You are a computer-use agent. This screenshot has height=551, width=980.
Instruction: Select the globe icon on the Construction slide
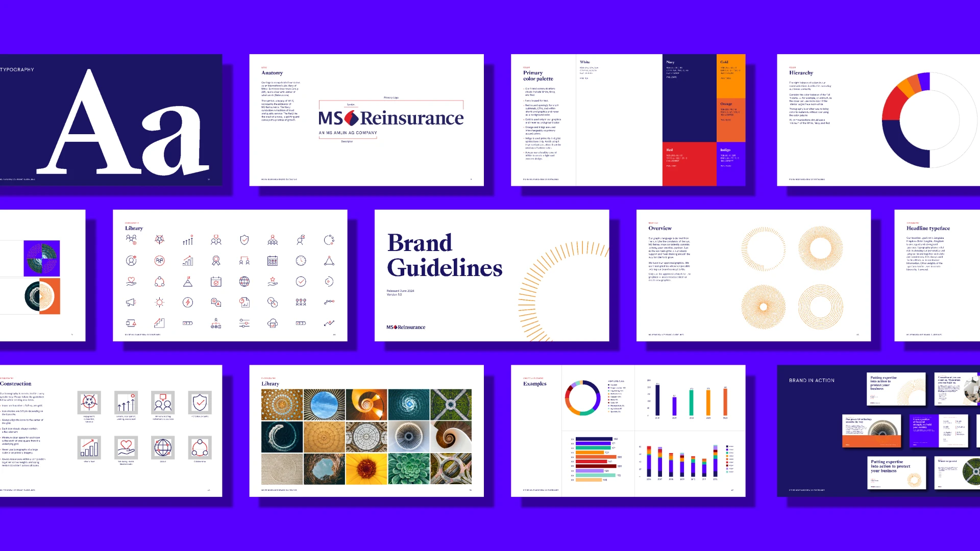[163, 447]
